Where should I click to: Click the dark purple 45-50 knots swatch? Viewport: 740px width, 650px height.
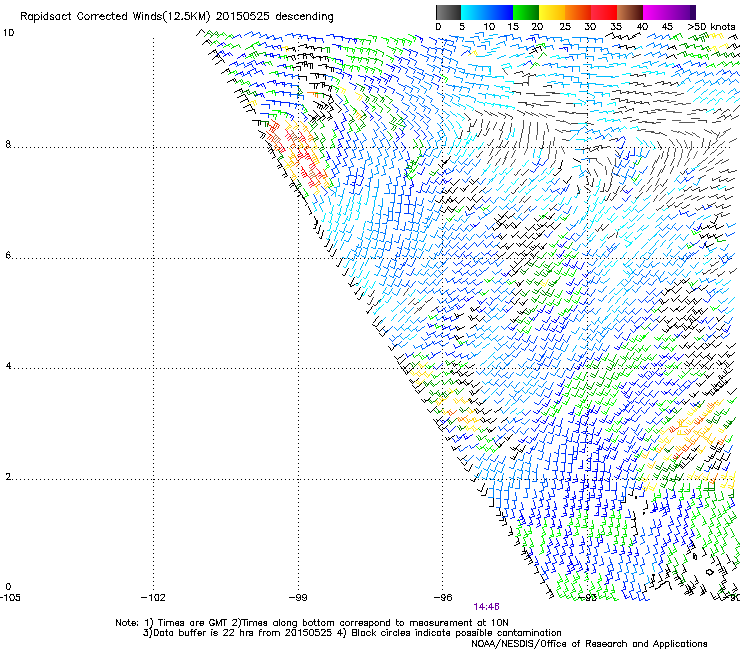click(x=682, y=12)
